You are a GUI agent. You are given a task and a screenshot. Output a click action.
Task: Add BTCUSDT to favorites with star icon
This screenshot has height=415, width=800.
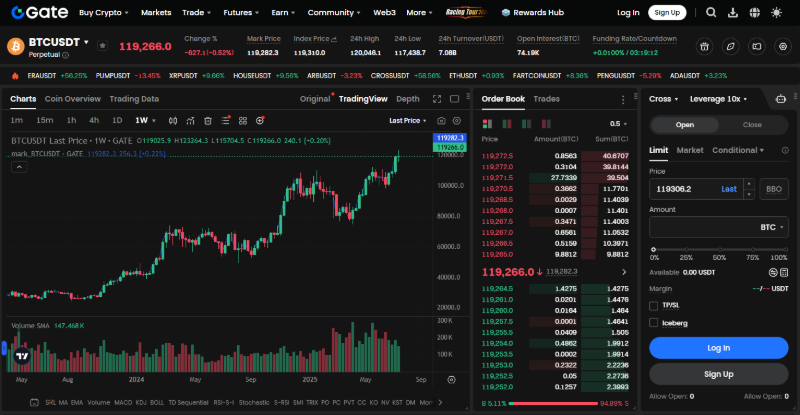pos(103,46)
